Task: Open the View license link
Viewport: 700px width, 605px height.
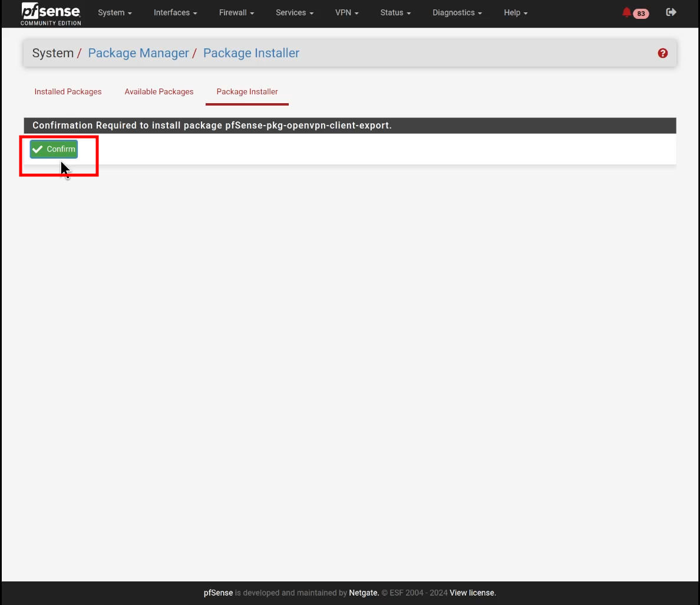Action: pyautogui.click(x=473, y=593)
